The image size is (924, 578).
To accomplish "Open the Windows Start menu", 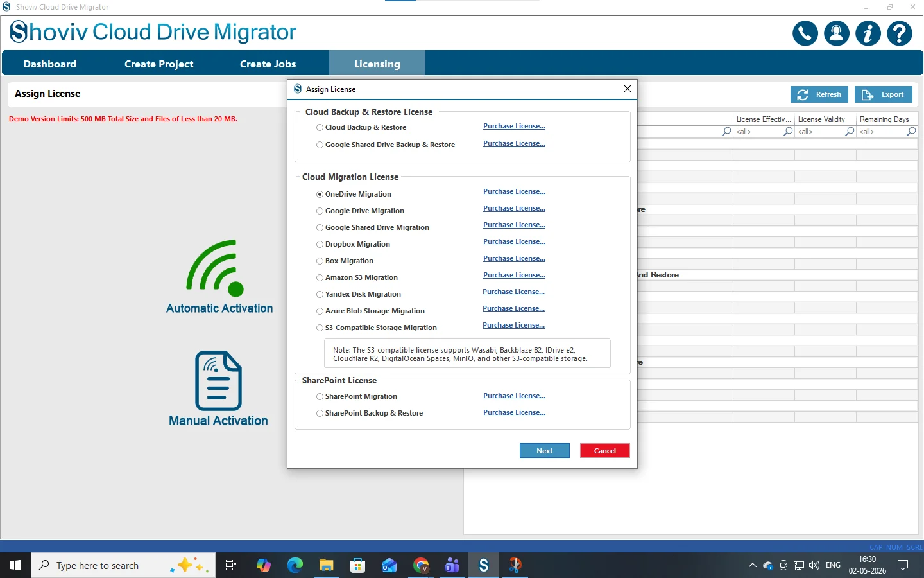I will click(15, 565).
